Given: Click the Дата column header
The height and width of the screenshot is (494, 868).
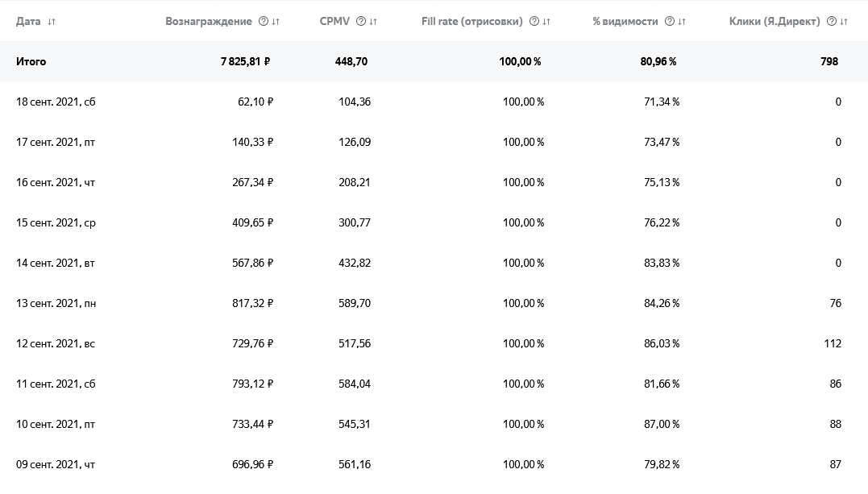Looking at the screenshot, I should click(x=28, y=22).
